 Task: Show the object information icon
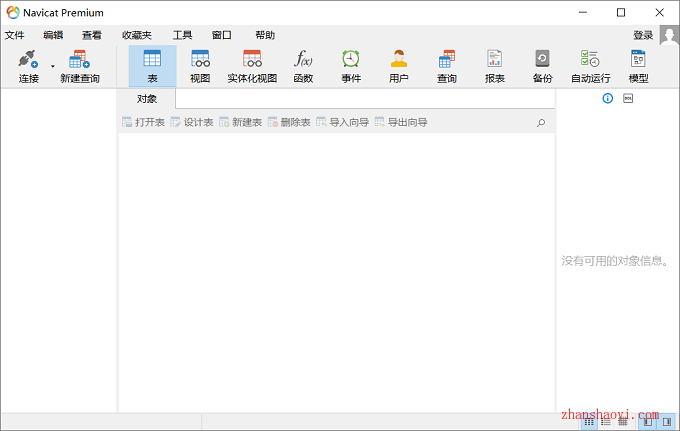[x=608, y=98]
